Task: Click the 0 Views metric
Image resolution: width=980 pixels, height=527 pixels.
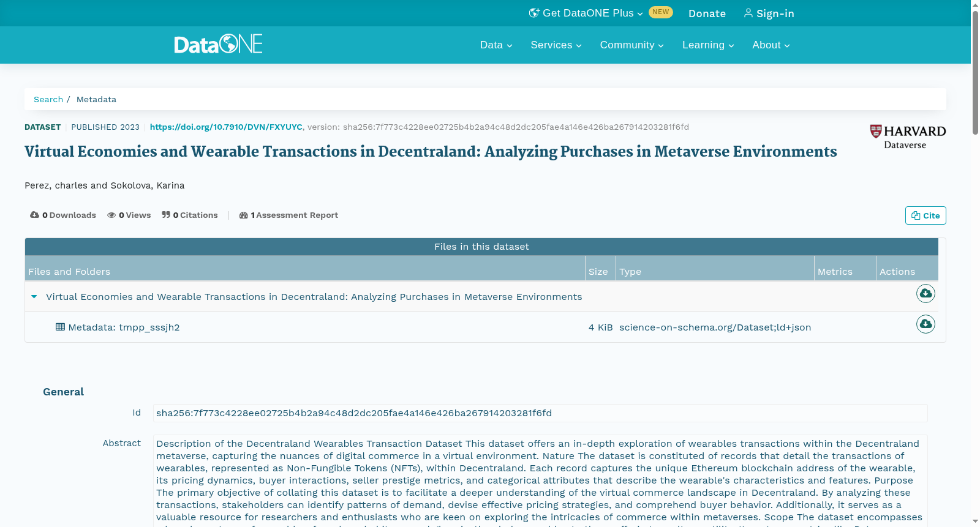Action: [x=129, y=215]
